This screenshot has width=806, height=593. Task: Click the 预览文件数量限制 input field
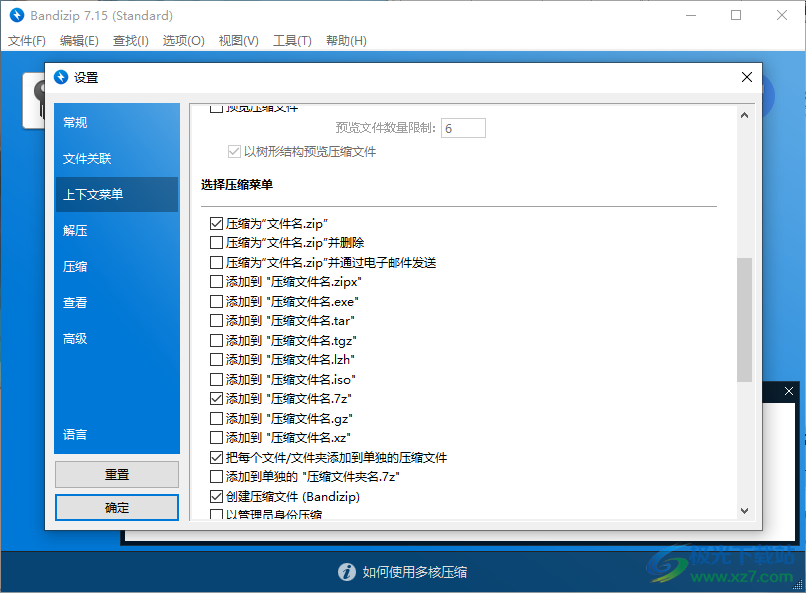pyautogui.click(x=463, y=128)
